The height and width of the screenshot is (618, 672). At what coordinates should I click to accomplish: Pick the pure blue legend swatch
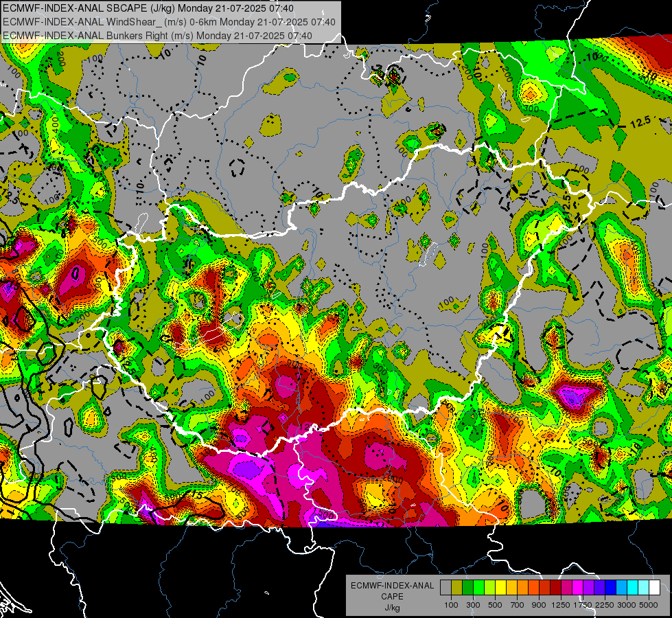611,588
